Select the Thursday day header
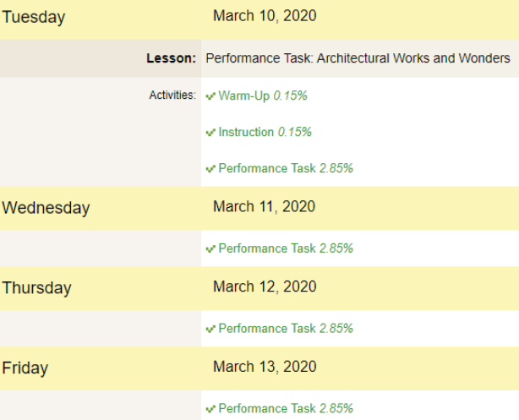Screen dimensions: 519x420 tap(36, 288)
